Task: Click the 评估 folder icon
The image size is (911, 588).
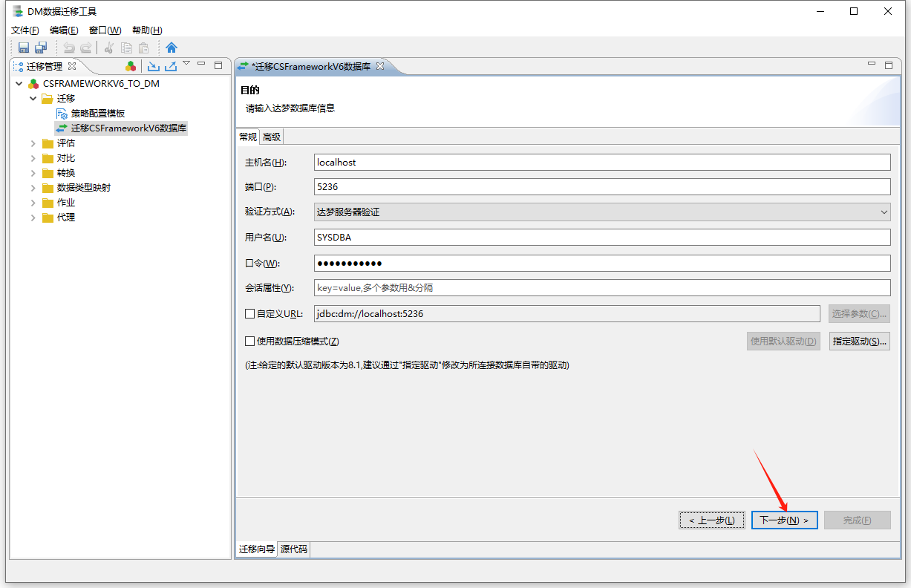Action: (x=48, y=143)
